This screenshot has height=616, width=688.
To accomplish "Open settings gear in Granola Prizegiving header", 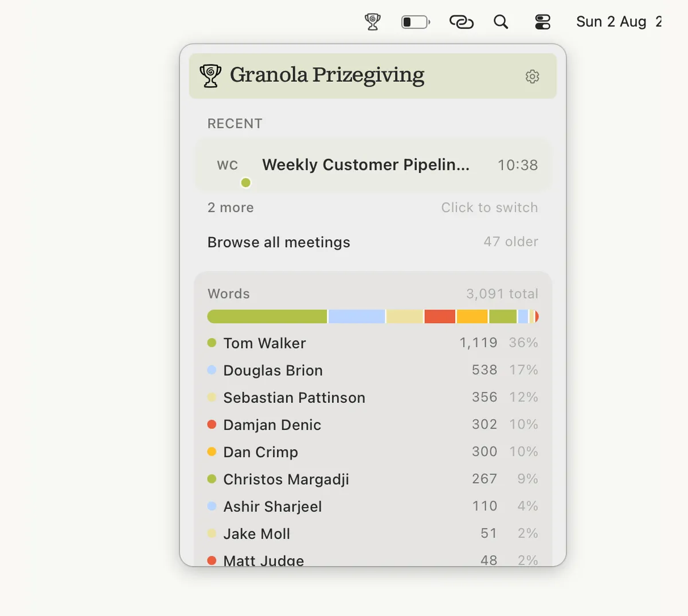I will (x=533, y=76).
